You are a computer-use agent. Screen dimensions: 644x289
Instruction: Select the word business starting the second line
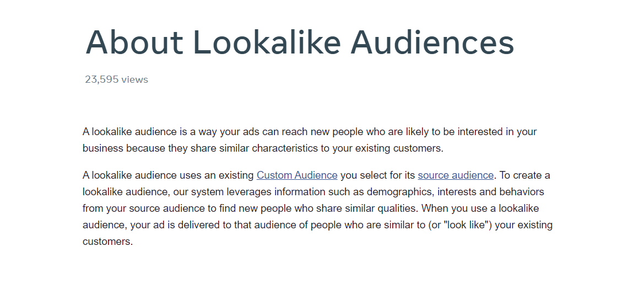point(102,148)
